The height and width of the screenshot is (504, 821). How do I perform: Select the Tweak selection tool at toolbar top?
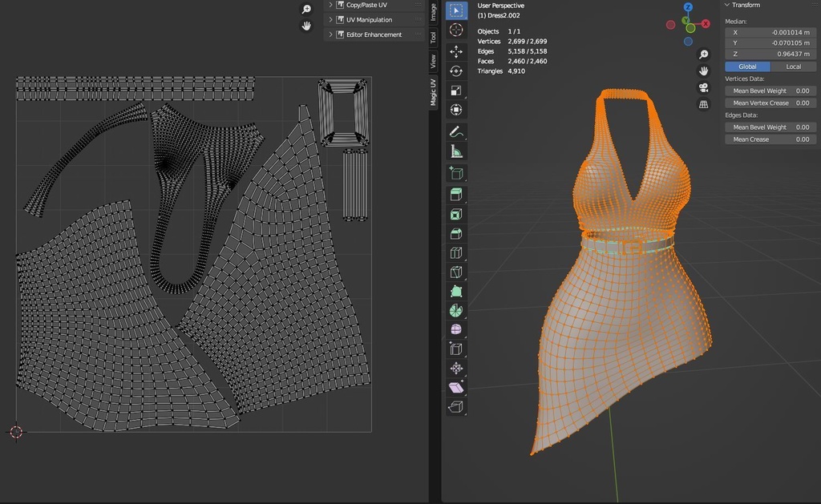point(455,10)
